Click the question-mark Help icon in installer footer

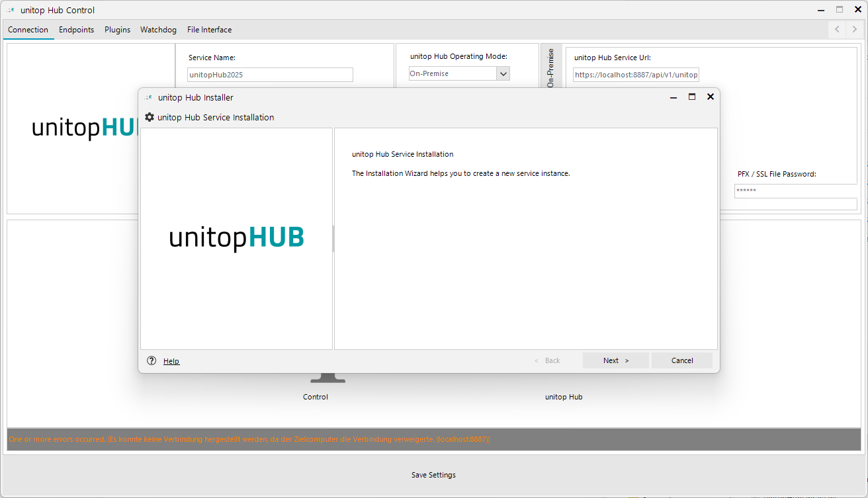[152, 360]
